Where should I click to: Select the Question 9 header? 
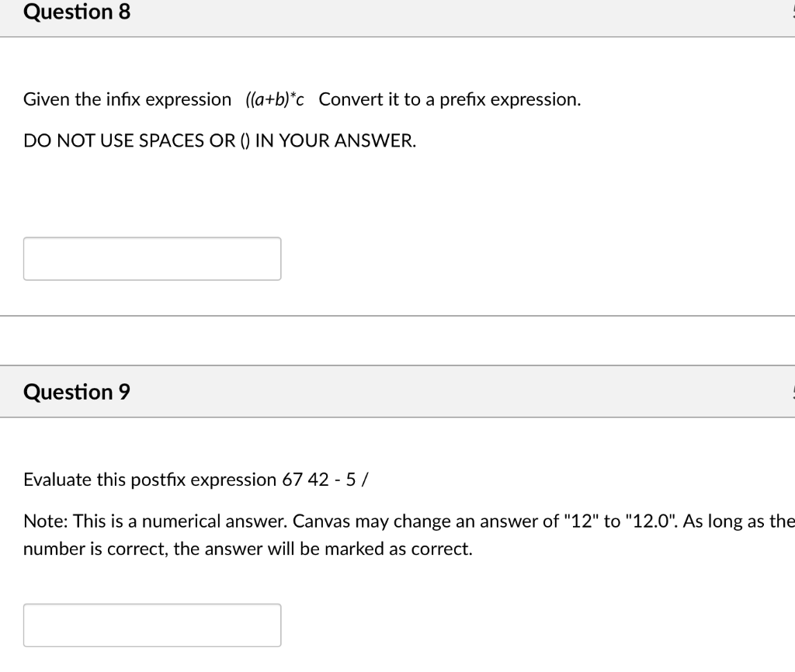[x=76, y=392]
